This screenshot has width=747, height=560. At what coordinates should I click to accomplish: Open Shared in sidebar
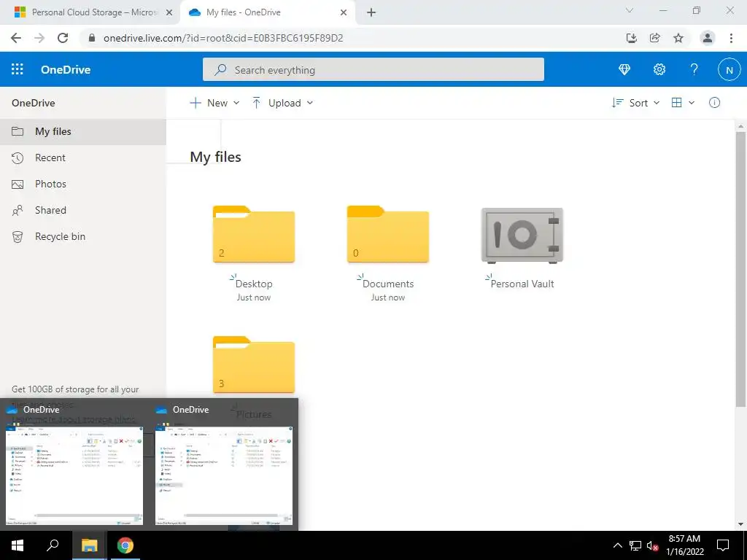click(83, 210)
